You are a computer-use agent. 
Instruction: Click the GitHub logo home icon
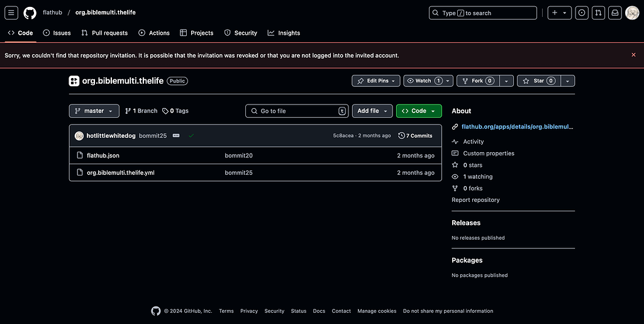(x=30, y=13)
